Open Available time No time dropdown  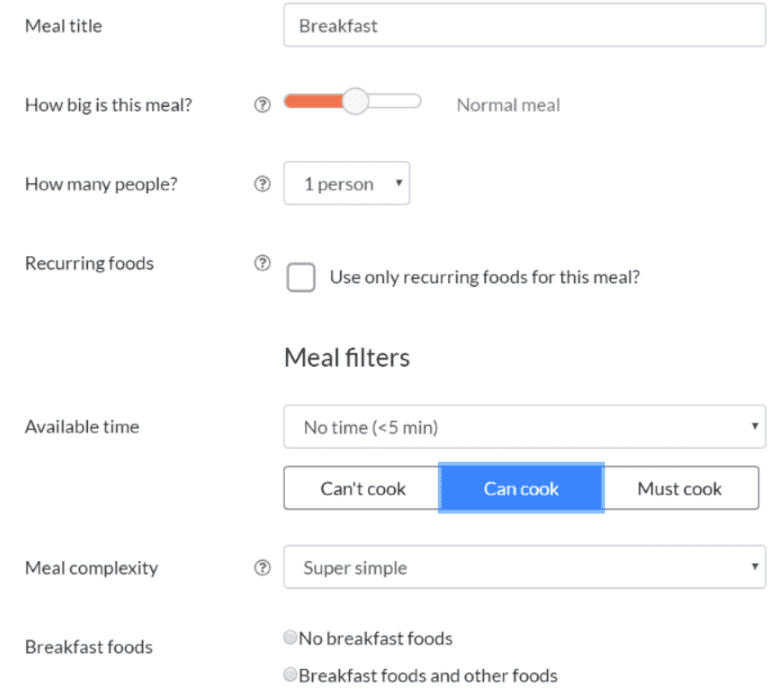pos(524,427)
